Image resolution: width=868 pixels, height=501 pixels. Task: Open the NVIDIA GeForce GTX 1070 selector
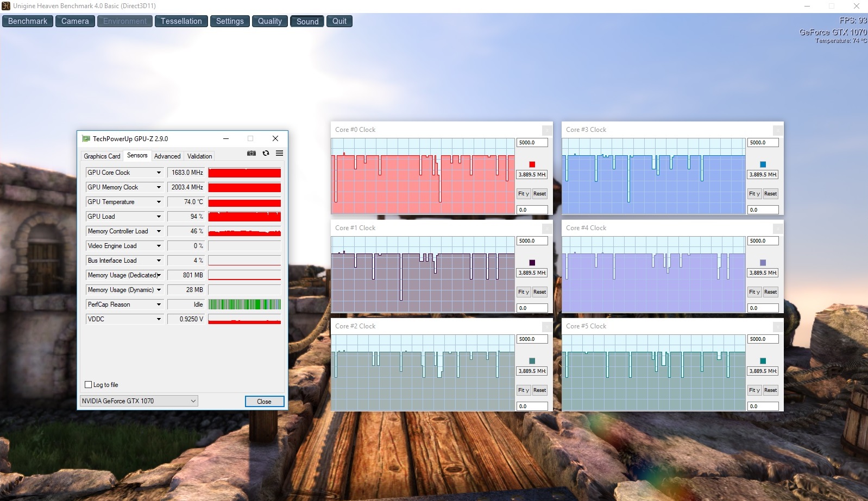coord(139,401)
